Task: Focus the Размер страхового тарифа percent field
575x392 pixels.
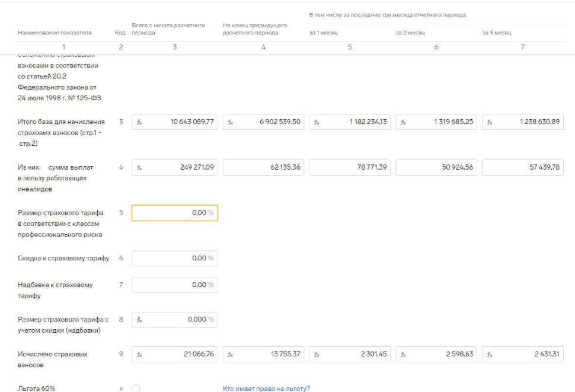Action: [174, 213]
